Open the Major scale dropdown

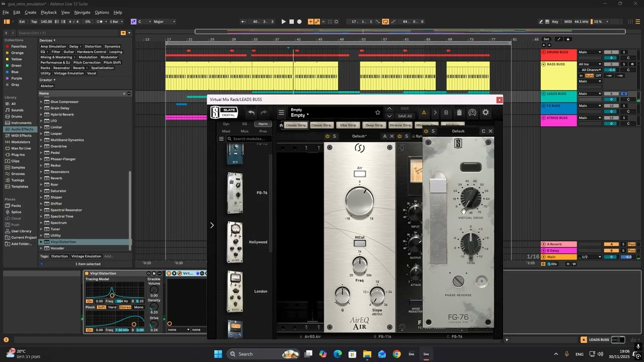[x=165, y=22]
